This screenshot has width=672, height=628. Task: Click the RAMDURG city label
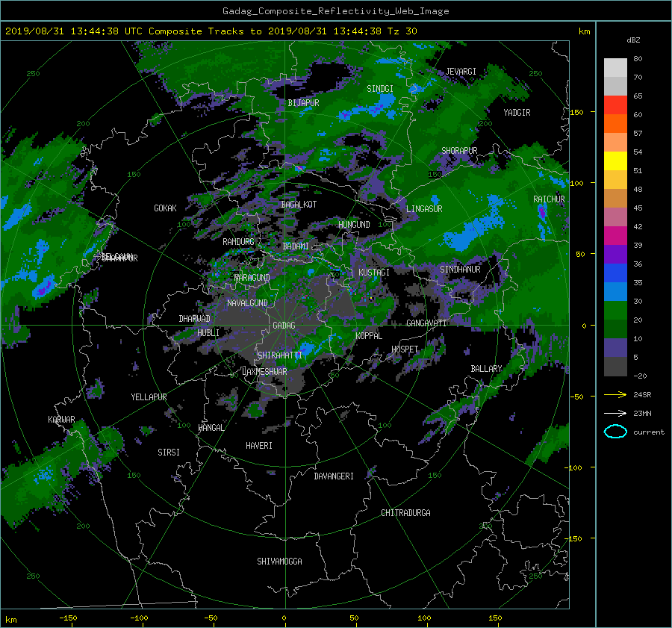click(238, 242)
